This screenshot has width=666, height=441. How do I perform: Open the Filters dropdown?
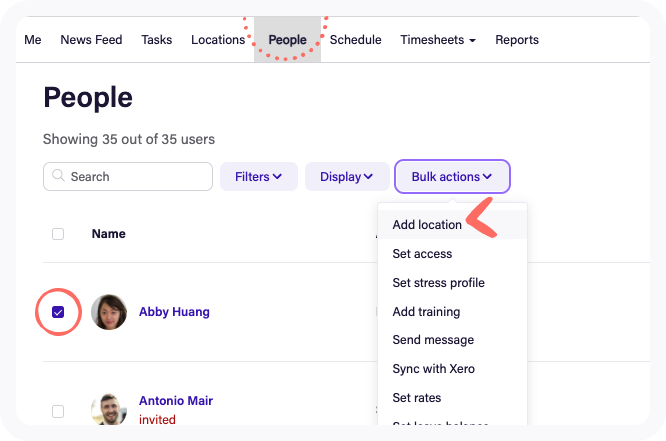pyautogui.click(x=258, y=177)
